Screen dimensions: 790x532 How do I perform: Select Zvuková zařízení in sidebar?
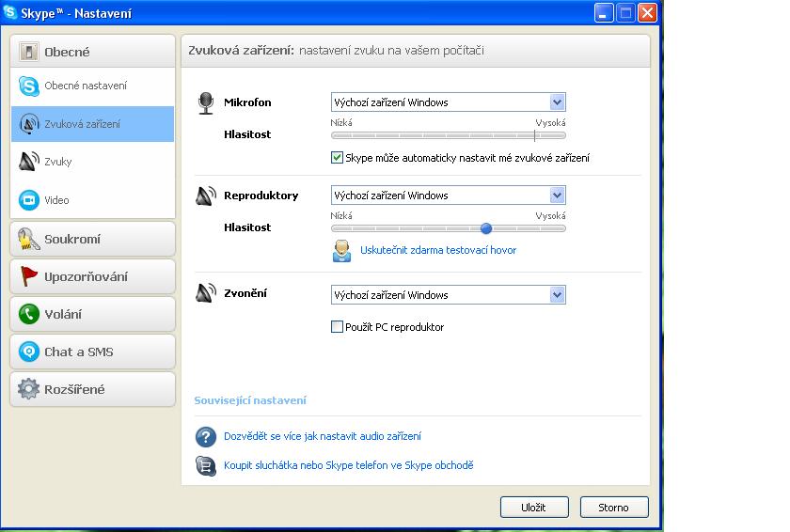pos(93,124)
